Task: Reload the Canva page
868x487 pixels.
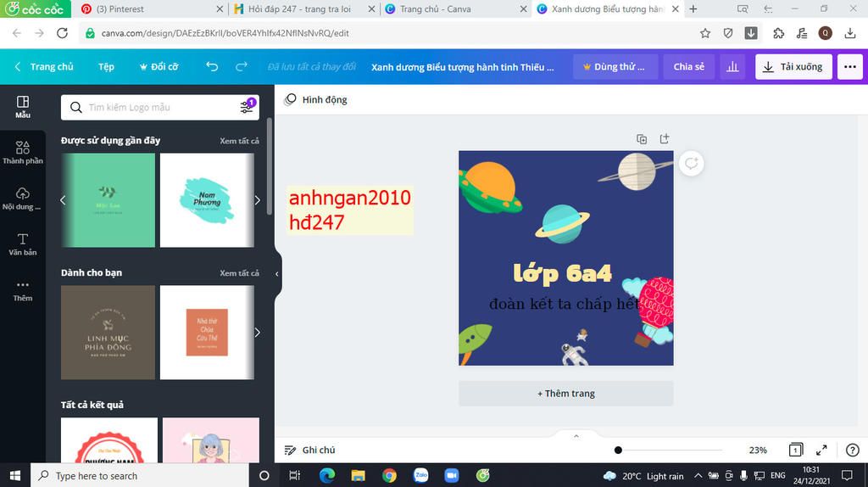Action: tap(62, 33)
